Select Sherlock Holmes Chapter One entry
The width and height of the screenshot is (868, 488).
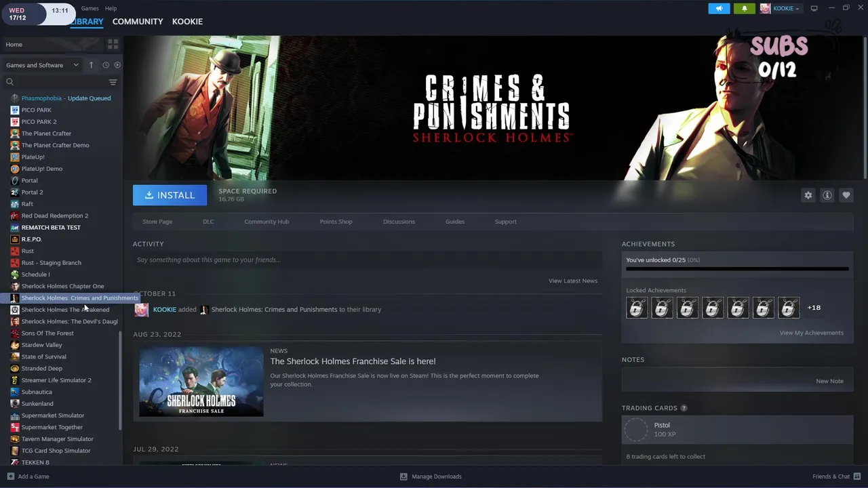tap(62, 286)
